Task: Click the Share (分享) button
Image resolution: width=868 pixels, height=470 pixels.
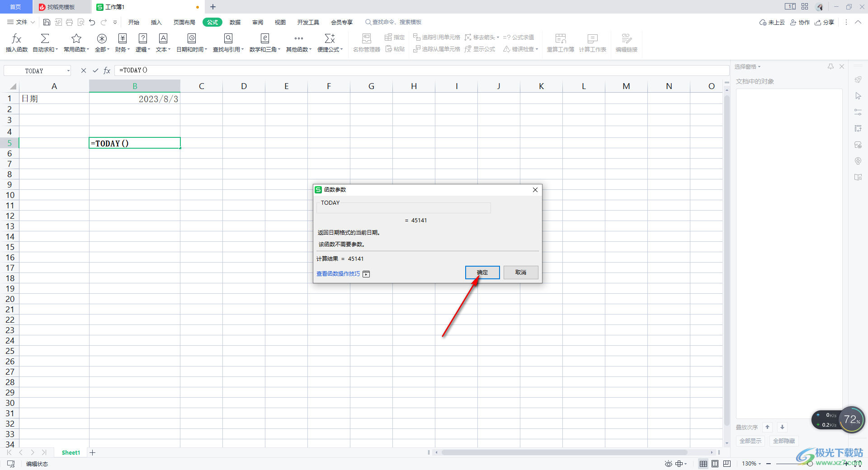Action: [x=825, y=22]
